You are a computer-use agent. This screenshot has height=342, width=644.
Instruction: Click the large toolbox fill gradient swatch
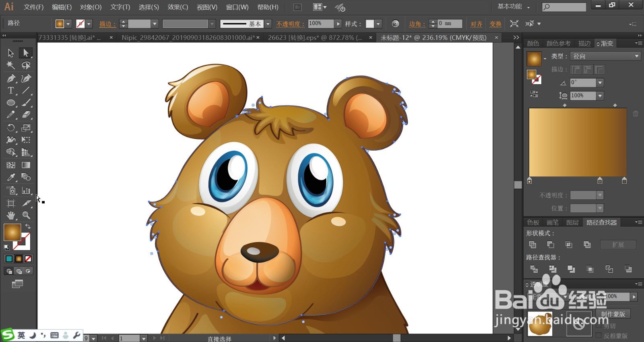coord(12,232)
